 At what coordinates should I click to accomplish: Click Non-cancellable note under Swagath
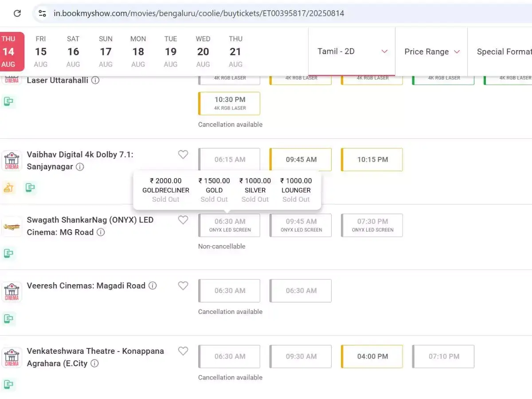(222, 246)
